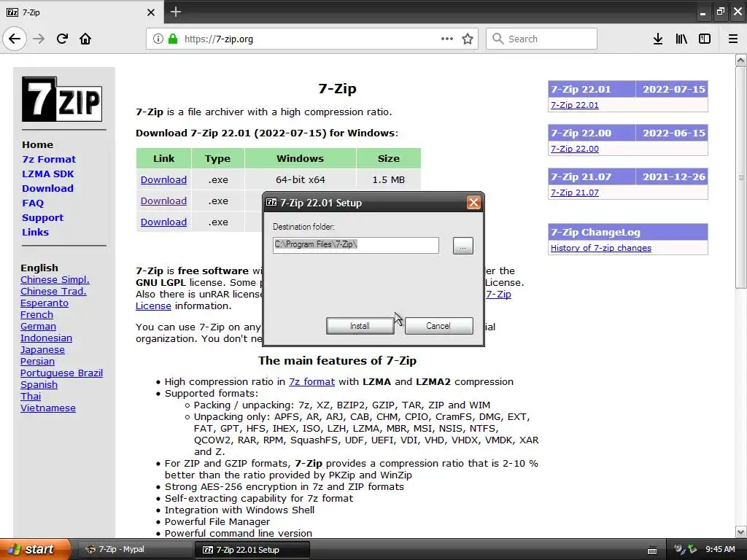Open FAQ in the sidebar
Viewport: 747px width, 560px height.
point(33,203)
